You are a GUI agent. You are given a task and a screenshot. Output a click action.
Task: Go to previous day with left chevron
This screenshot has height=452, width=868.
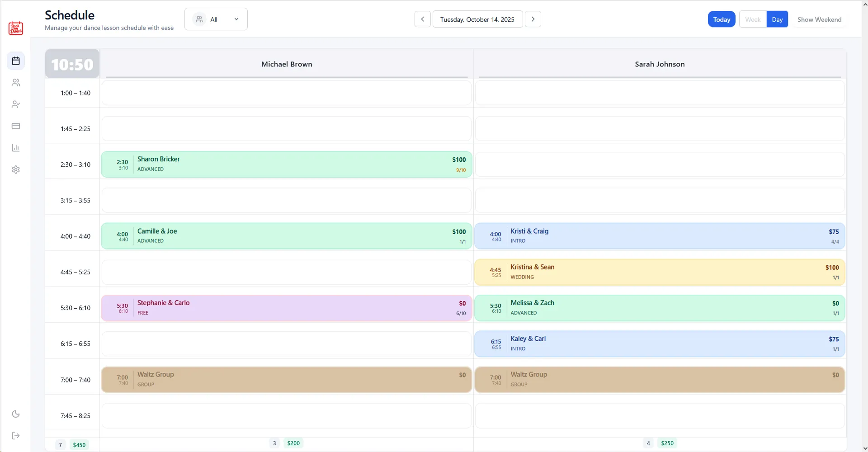tap(423, 19)
